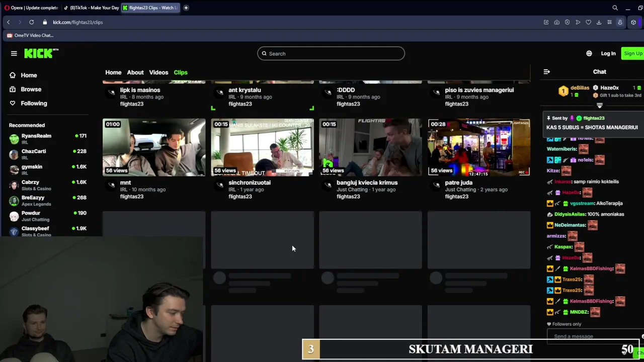Click the edit page pencil icon in the address bar

point(546,22)
